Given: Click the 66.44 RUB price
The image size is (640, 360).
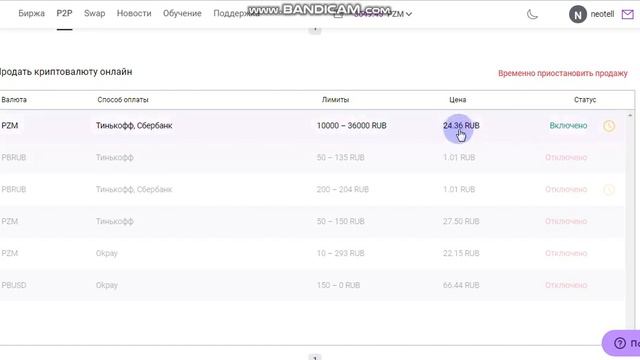Looking at the screenshot, I should (461, 285).
